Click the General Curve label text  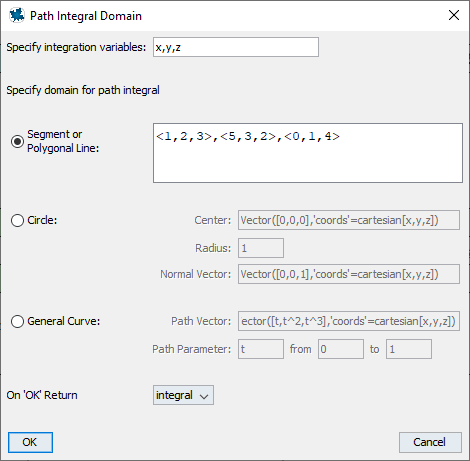click(x=64, y=321)
